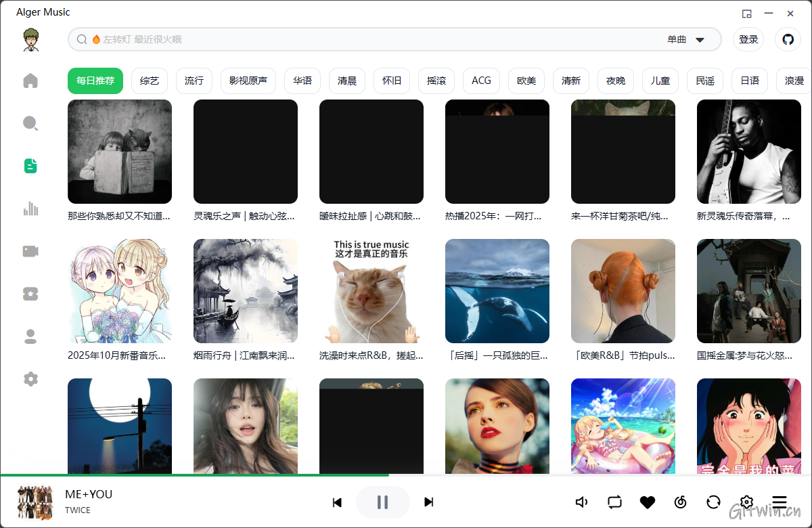Click the ME+YOU album cover to expand player
Screen dimensions: 812x528
click(35, 502)
